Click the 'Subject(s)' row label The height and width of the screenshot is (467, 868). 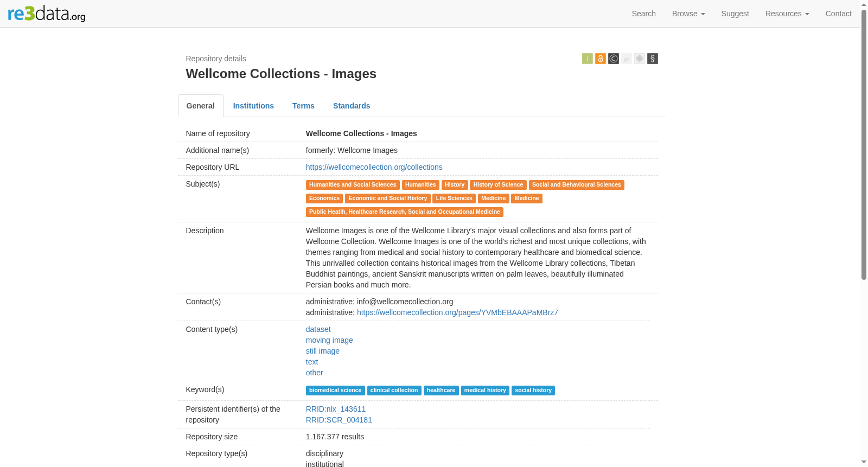coord(203,184)
